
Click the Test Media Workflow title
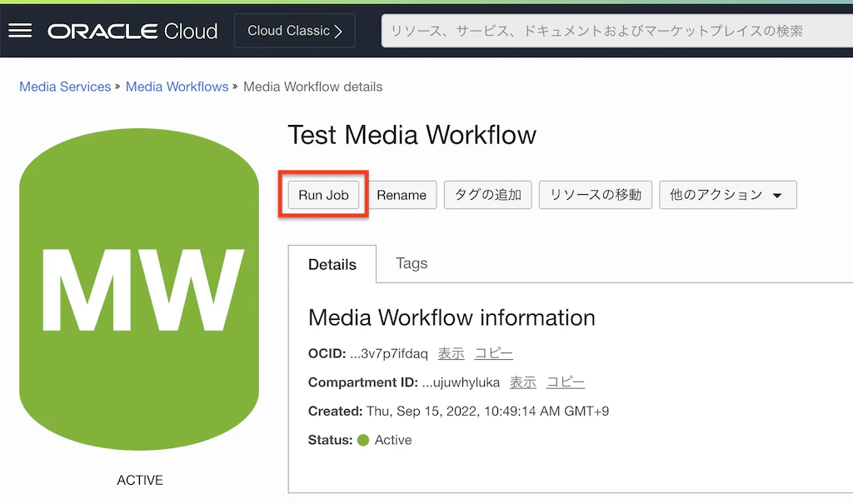click(412, 135)
